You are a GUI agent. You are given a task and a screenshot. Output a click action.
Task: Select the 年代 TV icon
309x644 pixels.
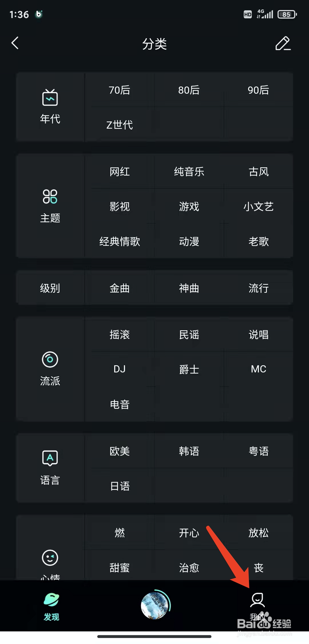[50, 97]
